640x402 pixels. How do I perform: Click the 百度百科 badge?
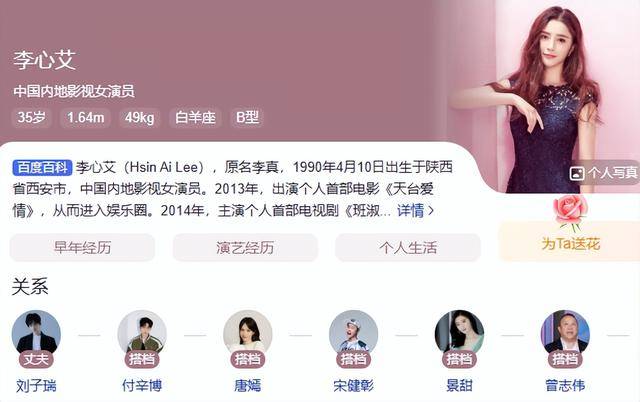click(42, 167)
